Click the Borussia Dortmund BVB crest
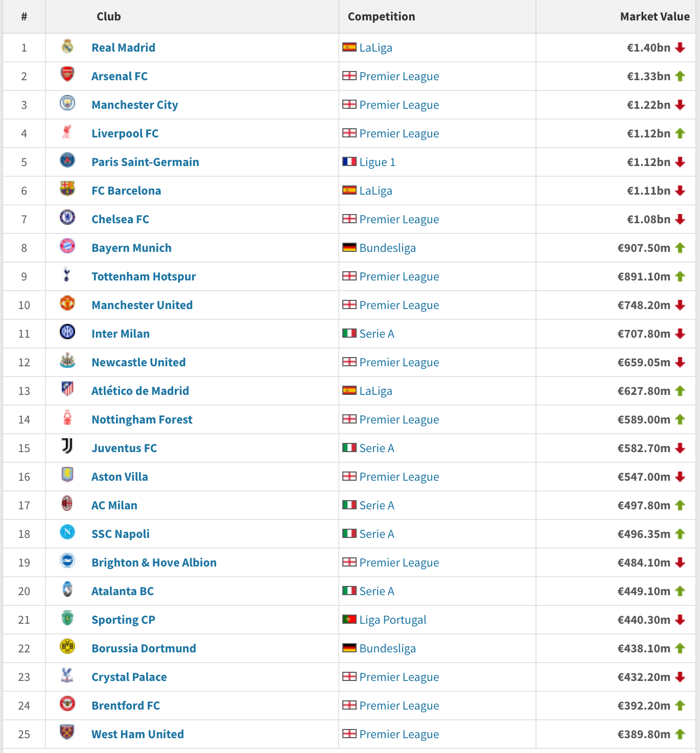 67,647
